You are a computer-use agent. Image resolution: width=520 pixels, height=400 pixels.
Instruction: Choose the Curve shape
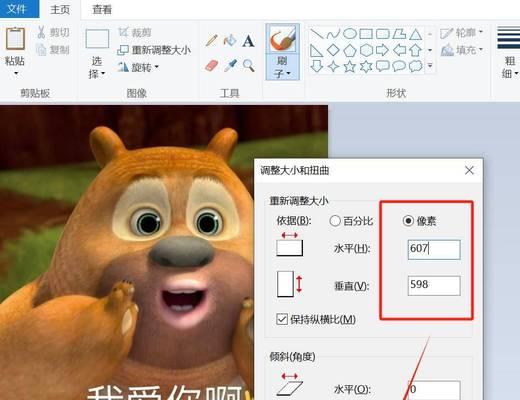333,34
